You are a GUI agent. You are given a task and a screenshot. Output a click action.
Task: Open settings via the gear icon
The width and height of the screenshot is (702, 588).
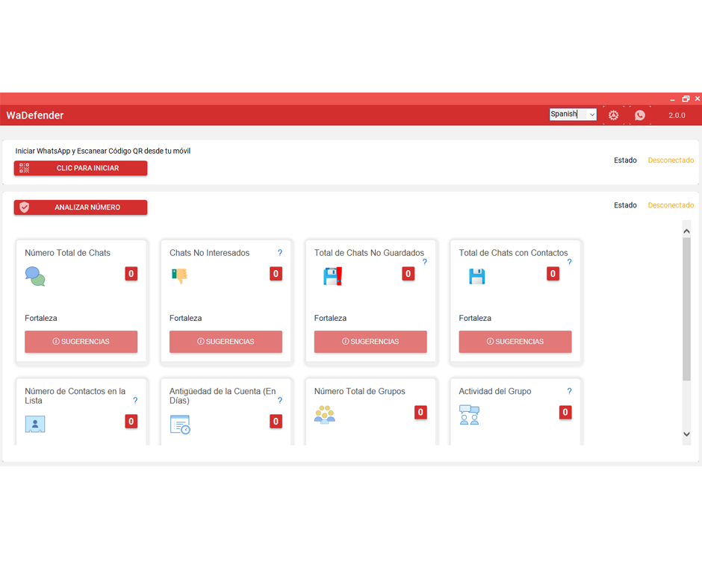(x=613, y=115)
